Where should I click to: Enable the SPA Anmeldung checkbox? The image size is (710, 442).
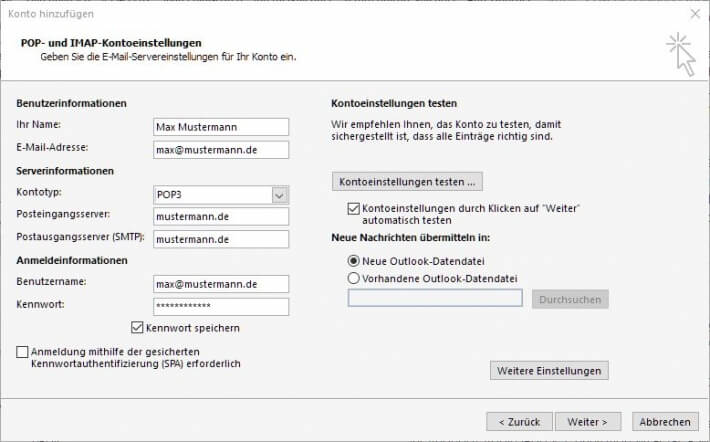tap(22, 352)
